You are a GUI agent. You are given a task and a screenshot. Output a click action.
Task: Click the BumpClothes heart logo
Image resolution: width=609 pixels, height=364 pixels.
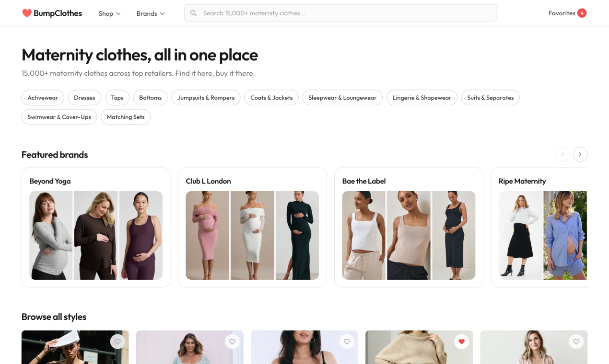[26, 13]
